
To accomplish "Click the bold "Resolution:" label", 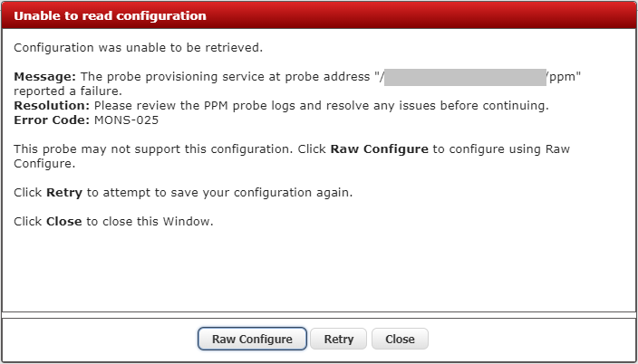I will tap(52, 106).
